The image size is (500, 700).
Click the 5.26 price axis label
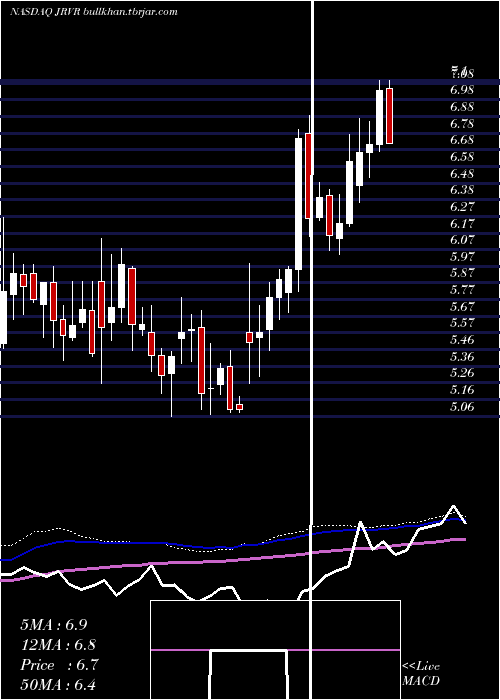click(x=462, y=373)
